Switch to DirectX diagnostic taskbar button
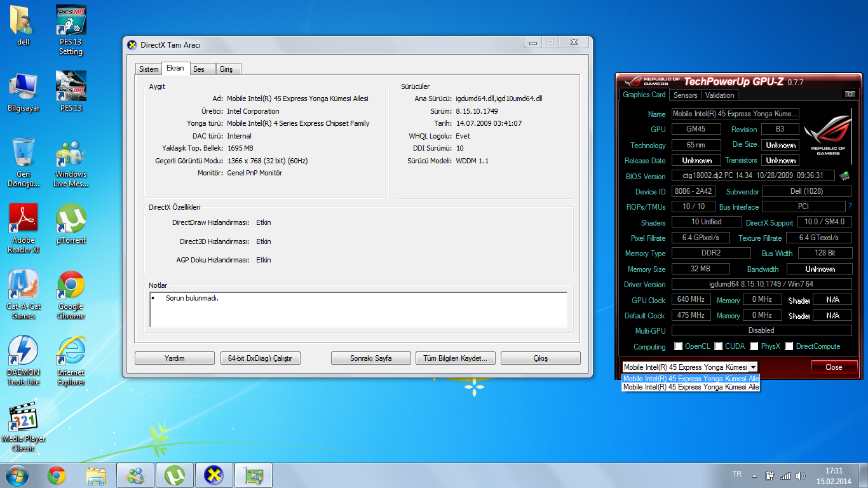This screenshot has width=868, height=488. [214, 475]
